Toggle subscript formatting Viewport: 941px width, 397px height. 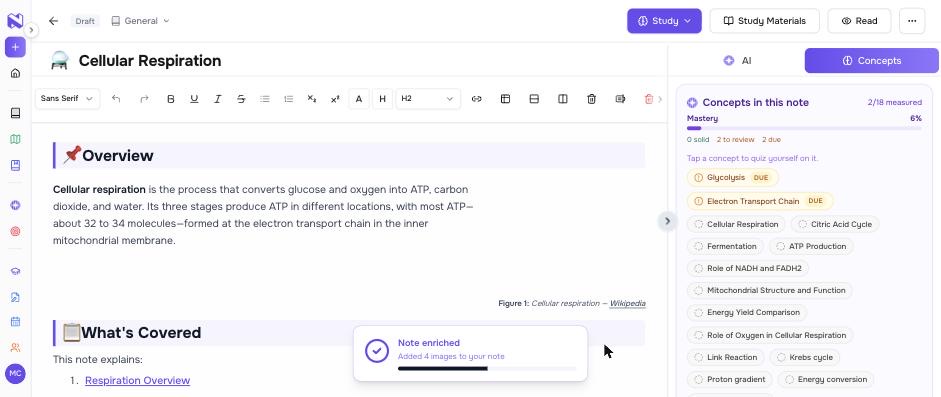tap(311, 99)
